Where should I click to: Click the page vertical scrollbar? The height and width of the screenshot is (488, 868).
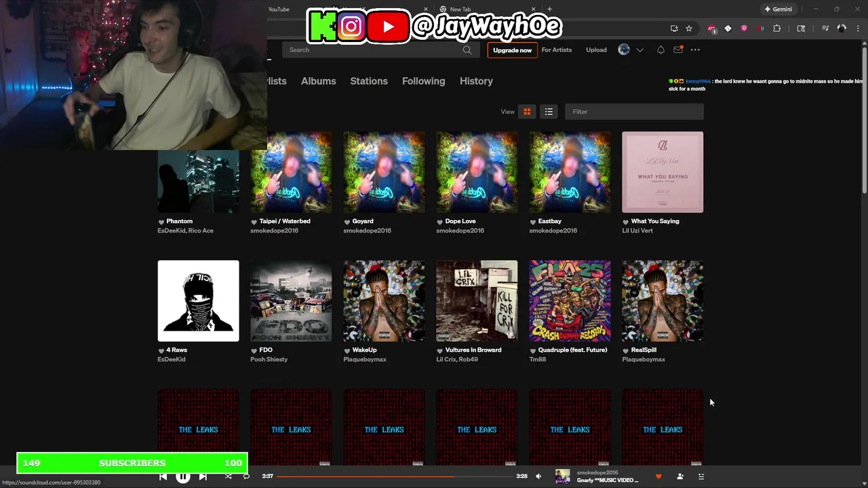point(864,122)
